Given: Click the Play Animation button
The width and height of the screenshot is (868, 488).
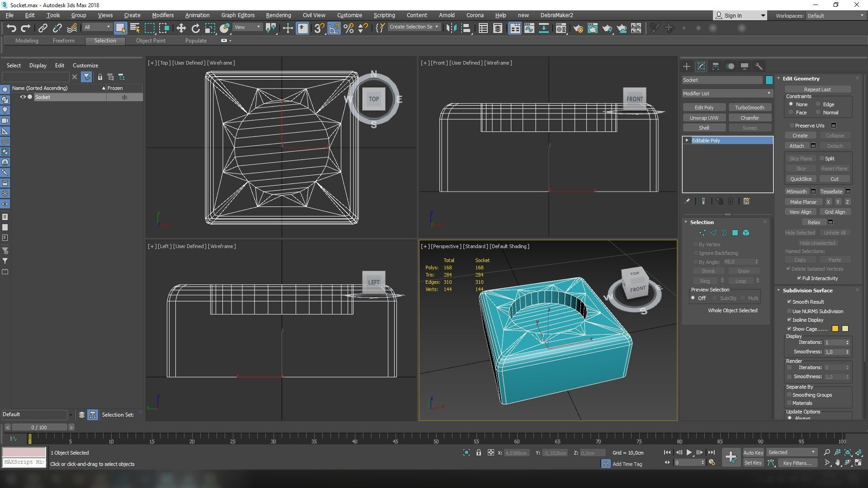Looking at the screenshot, I should 689,452.
